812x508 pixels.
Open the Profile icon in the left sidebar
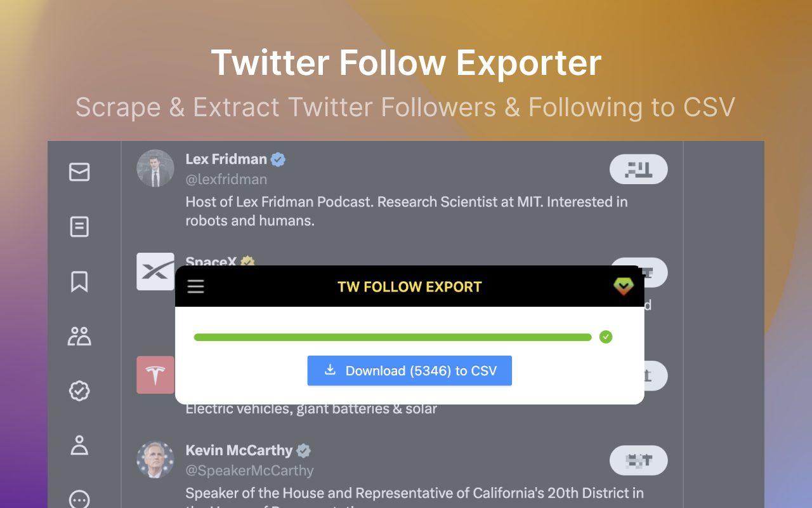[79, 446]
